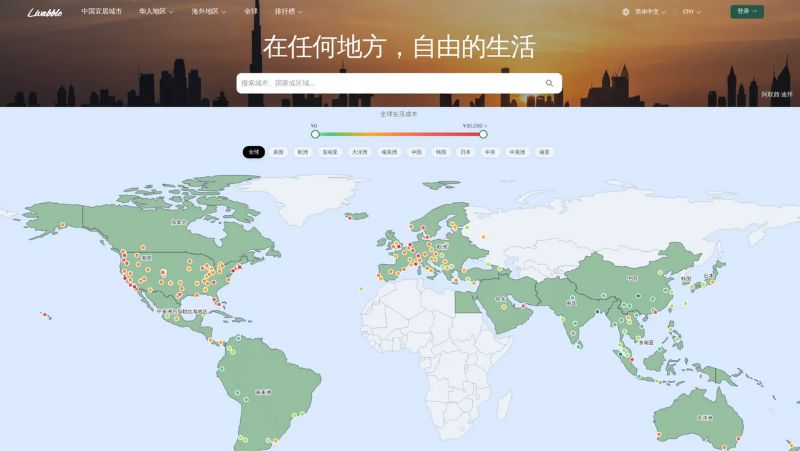Click the search magnifier icon

click(549, 83)
